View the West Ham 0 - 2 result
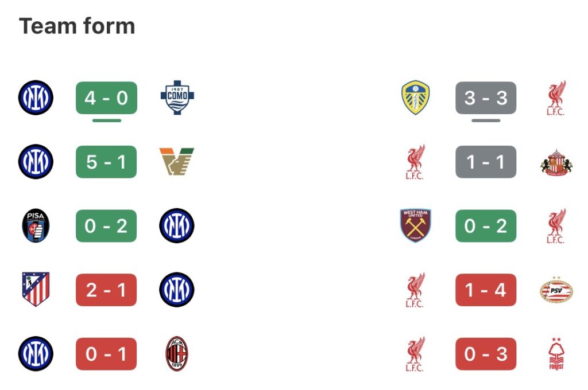This screenshot has width=588, height=390. click(x=486, y=226)
